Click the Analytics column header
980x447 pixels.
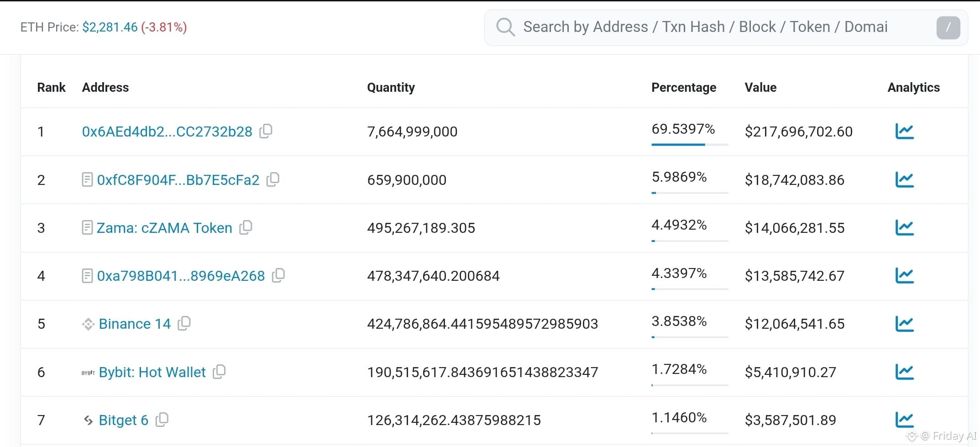click(x=914, y=87)
